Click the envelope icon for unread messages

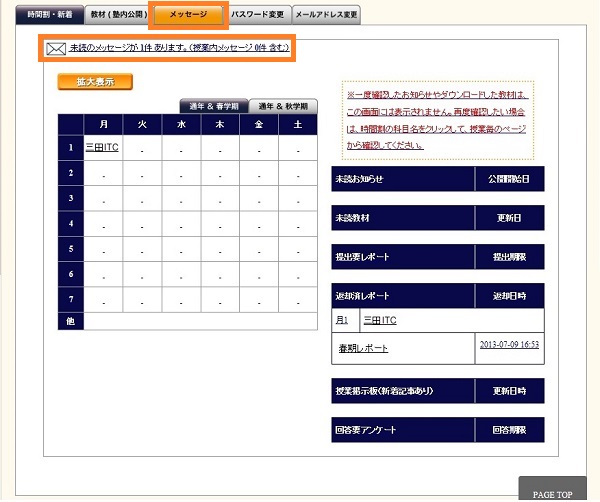[55, 48]
